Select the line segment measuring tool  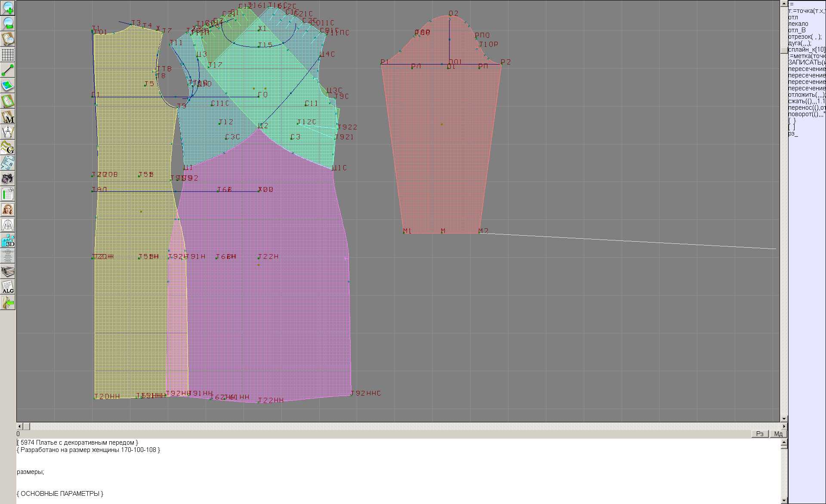pos(8,70)
